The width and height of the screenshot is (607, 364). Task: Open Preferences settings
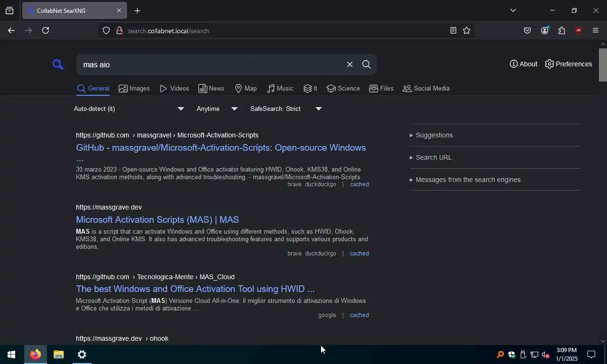(568, 64)
